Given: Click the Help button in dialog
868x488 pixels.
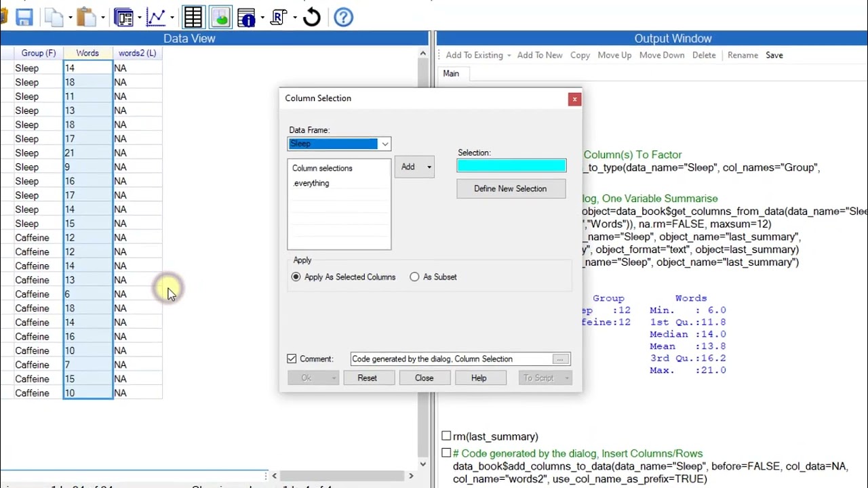Looking at the screenshot, I should tap(479, 378).
